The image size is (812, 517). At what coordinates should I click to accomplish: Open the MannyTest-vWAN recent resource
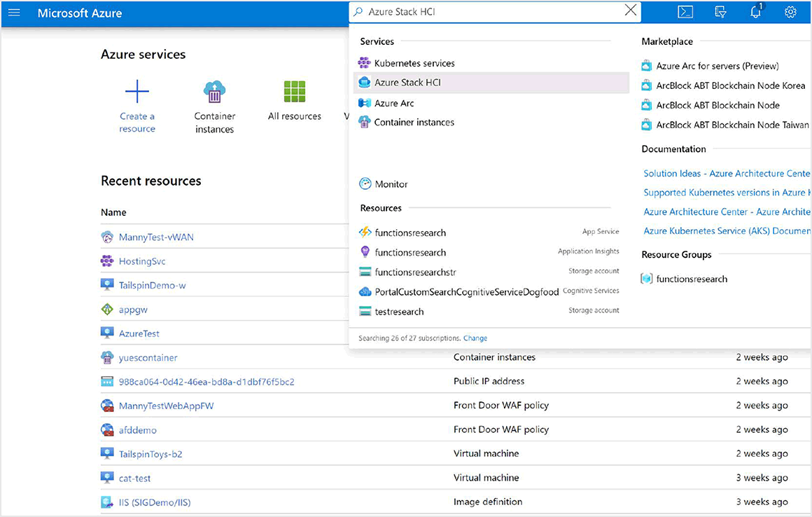pos(156,237)
